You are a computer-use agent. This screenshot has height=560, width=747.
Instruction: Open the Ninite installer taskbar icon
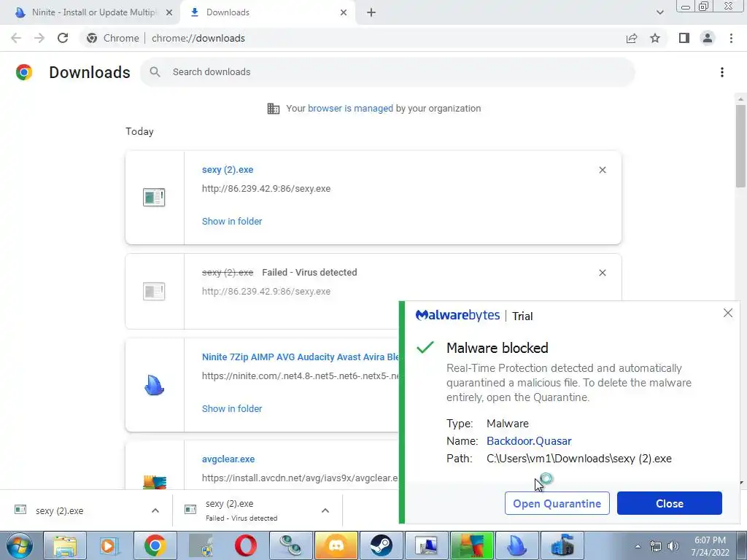(517, 545)
